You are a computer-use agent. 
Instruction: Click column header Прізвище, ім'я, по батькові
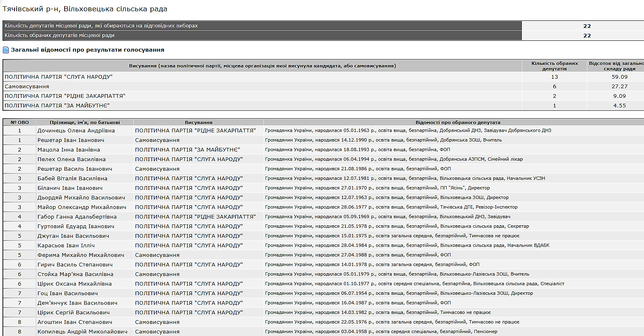(85, 122)
